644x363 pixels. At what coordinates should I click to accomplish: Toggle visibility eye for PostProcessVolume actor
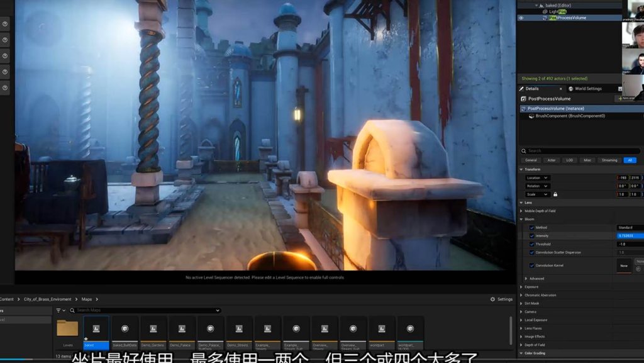[521, 18]
